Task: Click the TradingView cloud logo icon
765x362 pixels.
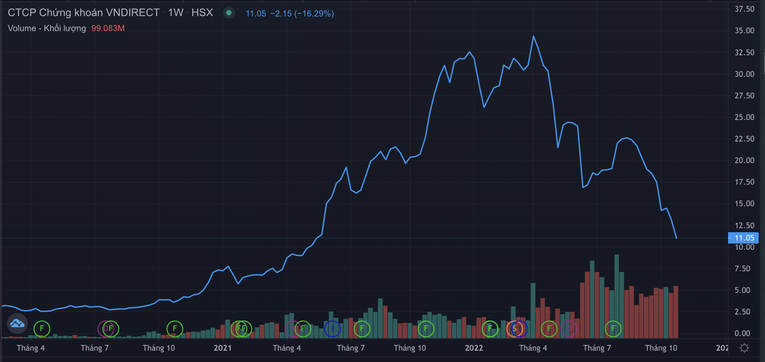Action: point(17,323)
